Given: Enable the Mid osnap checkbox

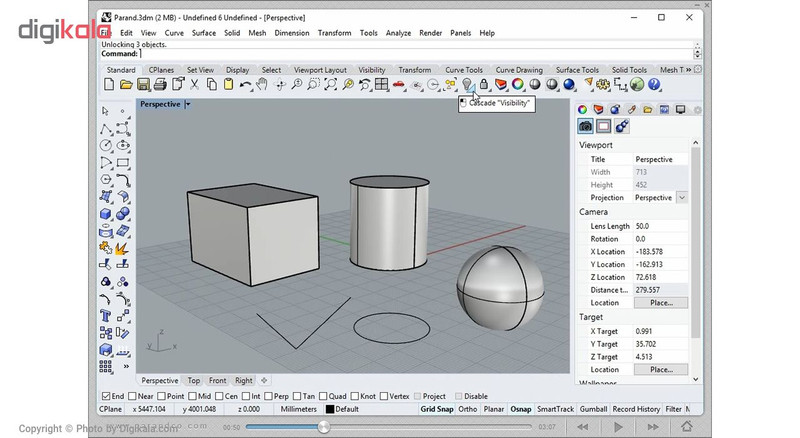Looking at the screenshot, I should click(192, 396).
